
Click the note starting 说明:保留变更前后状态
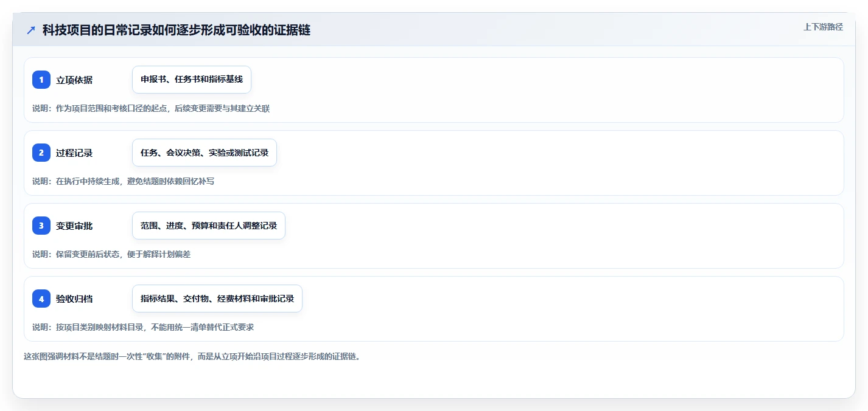coord(111,254)
